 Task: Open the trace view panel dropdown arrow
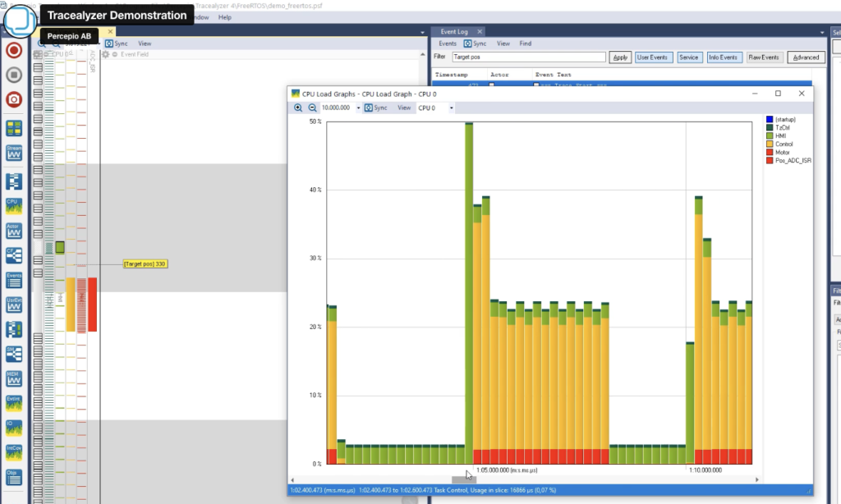tap(422, 33)
